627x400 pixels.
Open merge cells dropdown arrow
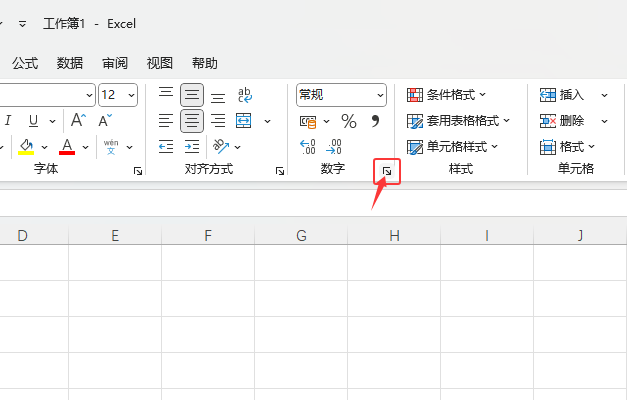click(268, 121)
